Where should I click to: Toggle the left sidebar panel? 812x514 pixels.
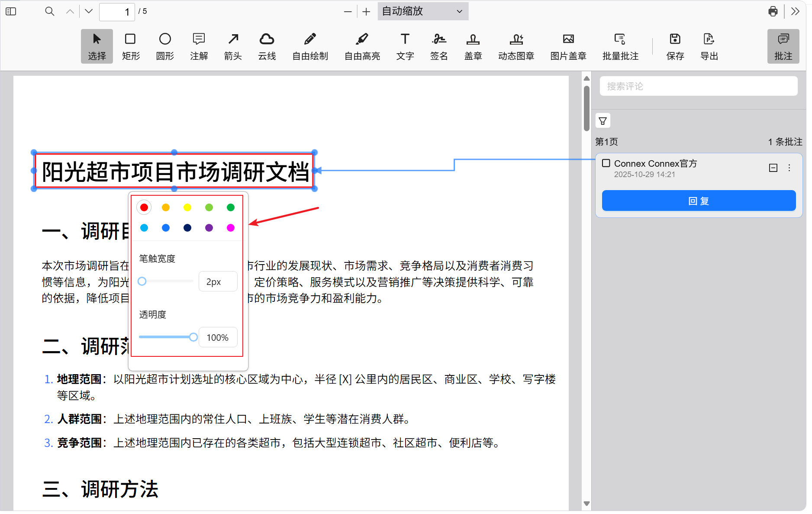pyautogui.click(x=11, y=11)
